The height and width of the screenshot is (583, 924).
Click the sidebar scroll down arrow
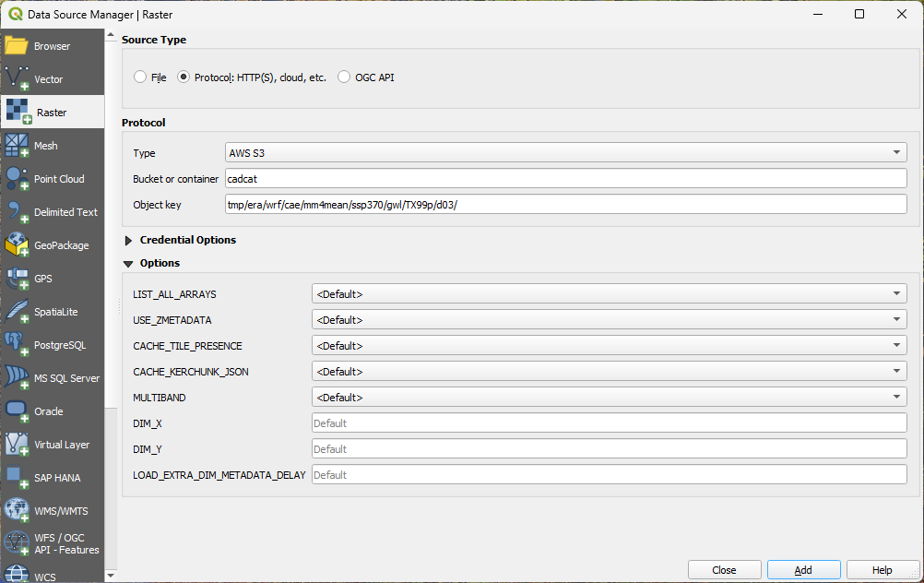point(111,577)
